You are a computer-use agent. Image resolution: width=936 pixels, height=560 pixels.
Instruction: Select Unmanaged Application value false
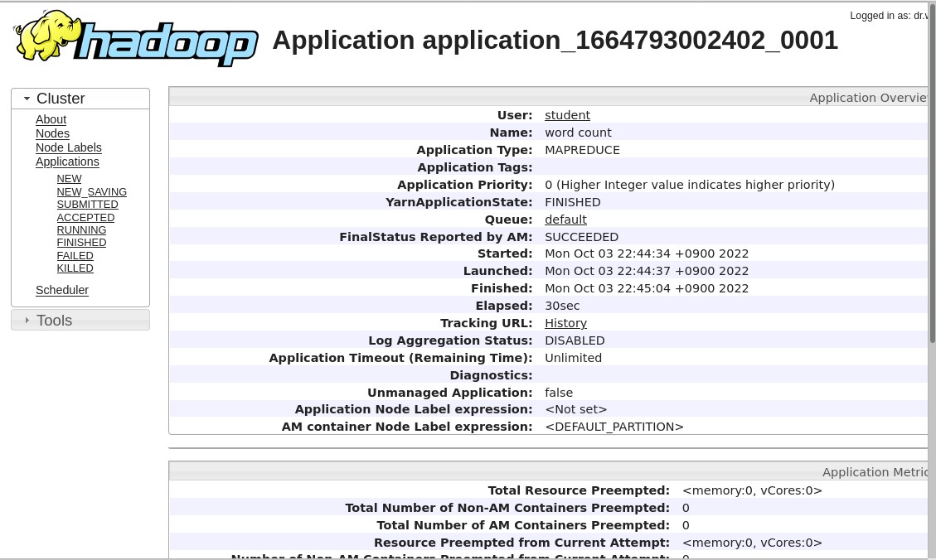(559, 393)
